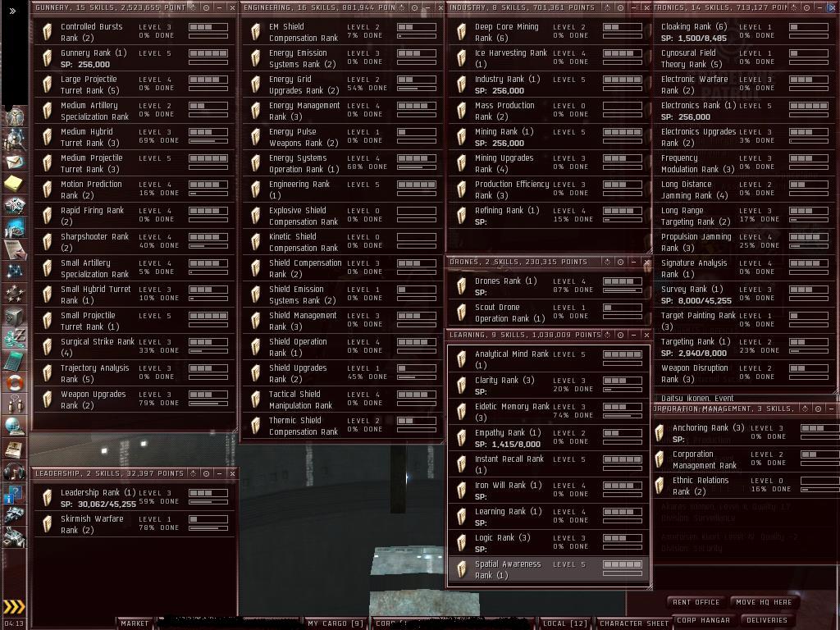The width and height of the screenshot is (840, 630).
Task: Select Skirmish Warfare skill row
Action: [135, 524]
